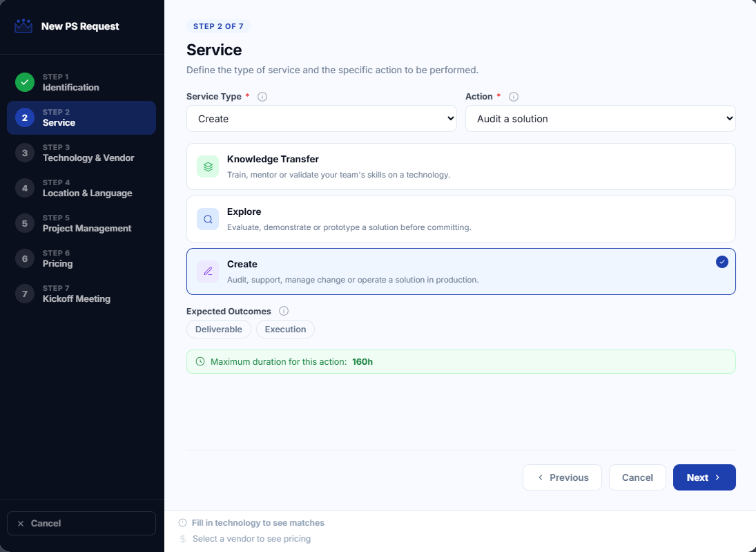Click the info icon beside technology matches
The width and height of the screenshot is (756, 552).
[x=182, y=522]
